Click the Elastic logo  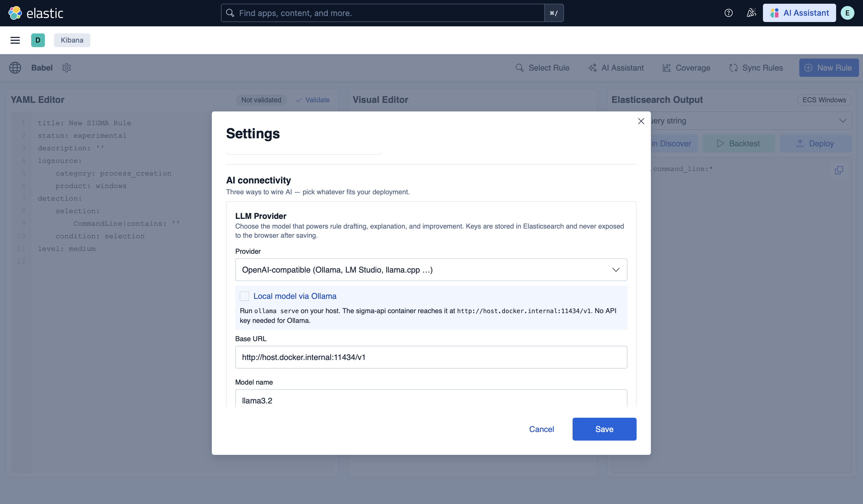tap(36, 13)
